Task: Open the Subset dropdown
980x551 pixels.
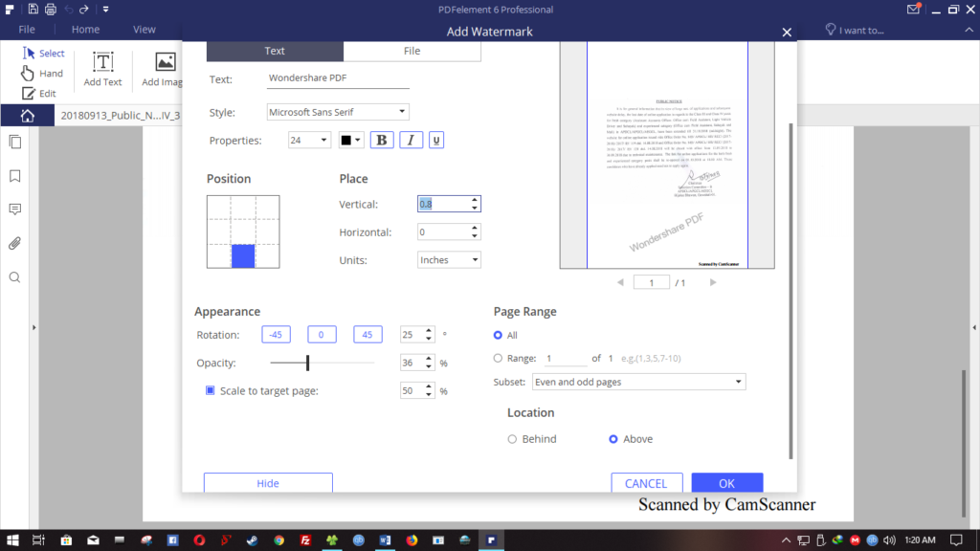Action: point(638,382)
